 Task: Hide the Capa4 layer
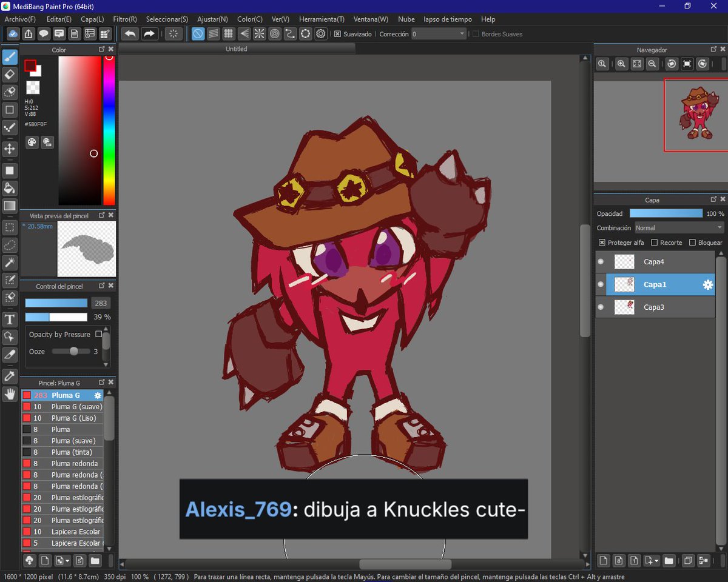(601, 262)
